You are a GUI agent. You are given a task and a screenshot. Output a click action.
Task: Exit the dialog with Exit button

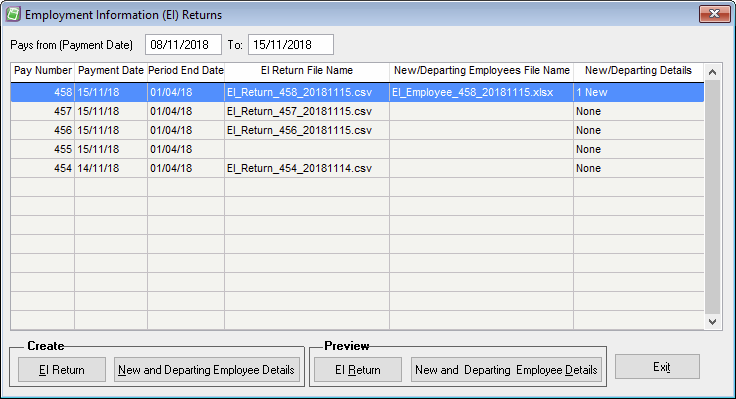click(657, 367)
